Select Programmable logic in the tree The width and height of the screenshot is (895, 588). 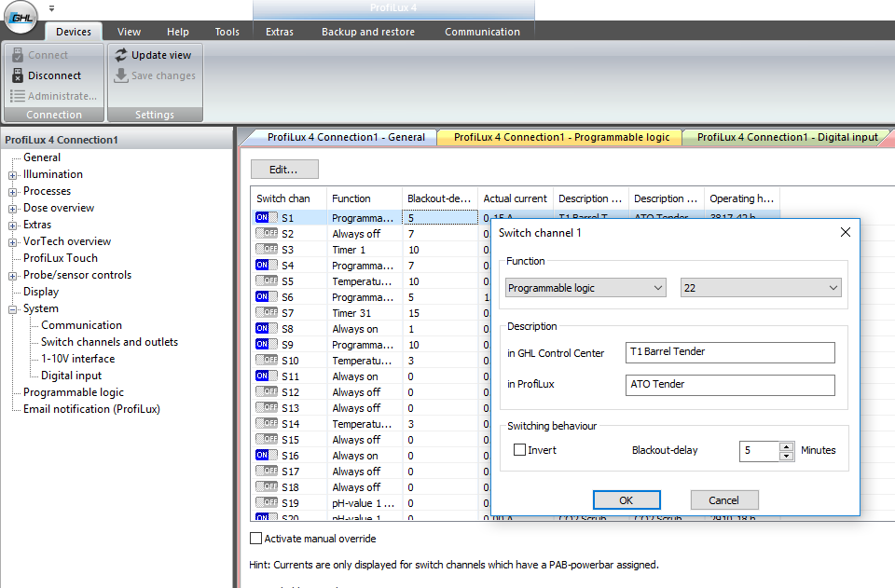74,392
